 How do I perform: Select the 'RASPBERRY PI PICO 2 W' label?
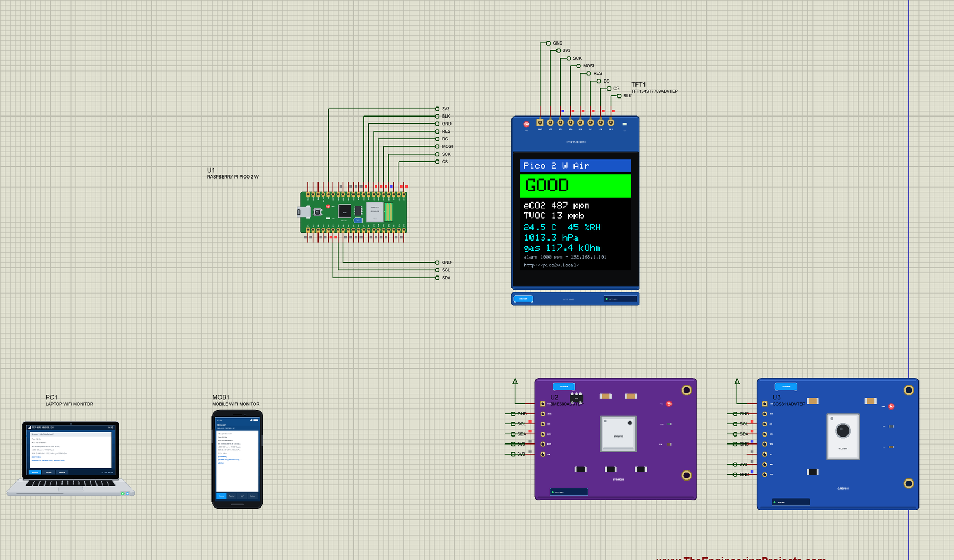coord(233,177)
